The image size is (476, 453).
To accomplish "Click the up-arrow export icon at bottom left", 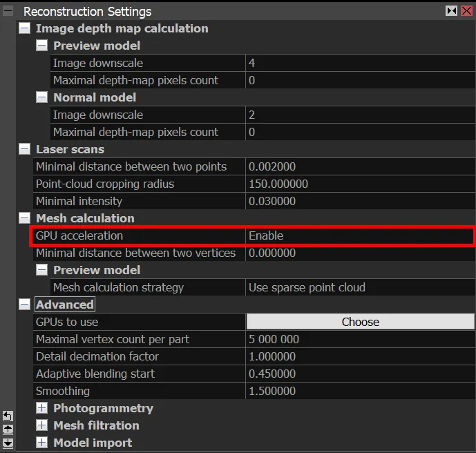I will (8, 430).
